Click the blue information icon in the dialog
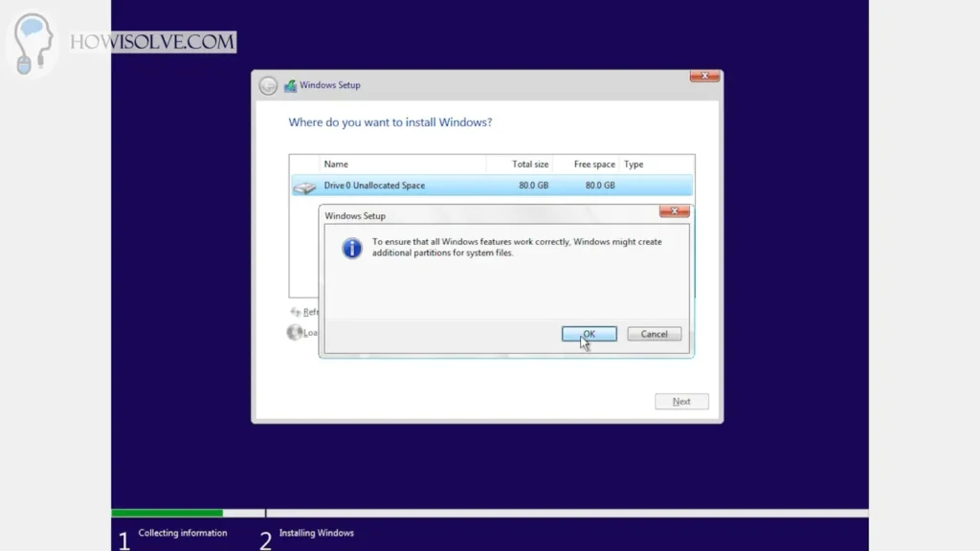980x551 pixels. click(352, 249)
